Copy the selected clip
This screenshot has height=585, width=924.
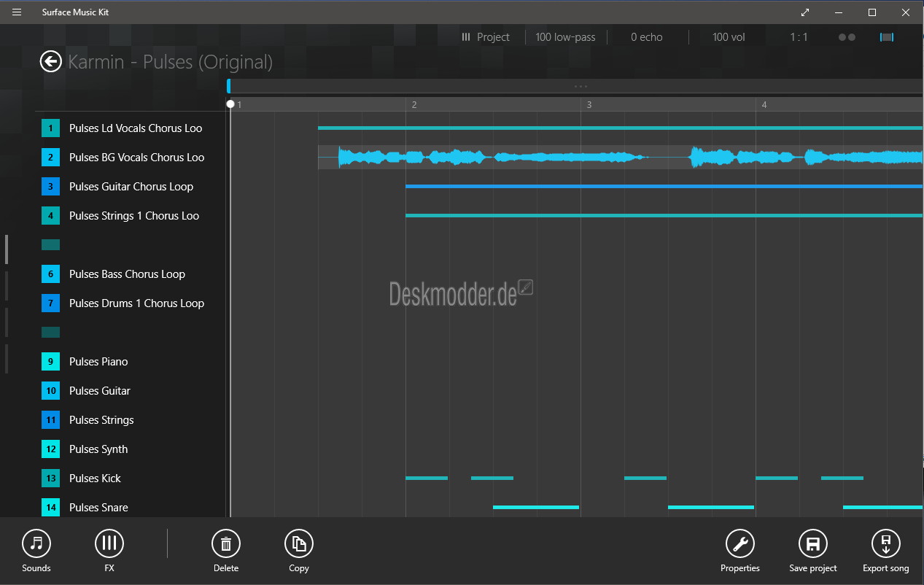[x=299, y=551]
